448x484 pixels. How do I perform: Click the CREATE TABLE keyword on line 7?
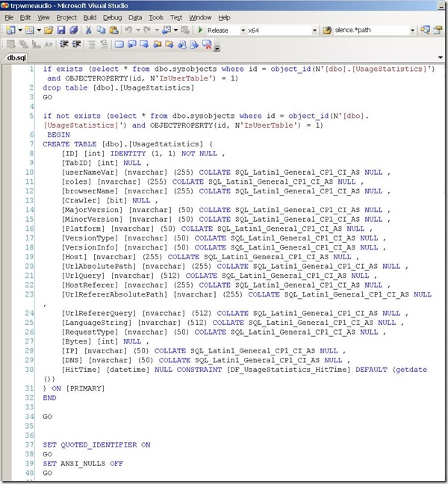(69, 144)
